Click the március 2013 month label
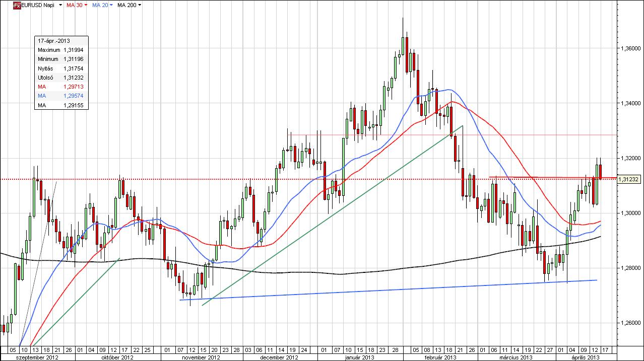This screenshot has height=361, width=644. (517, 357)
